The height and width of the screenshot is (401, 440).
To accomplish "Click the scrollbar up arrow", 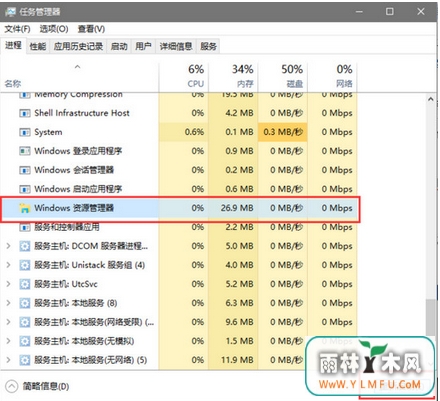I will pyautogui.click(x=431, y=99).
